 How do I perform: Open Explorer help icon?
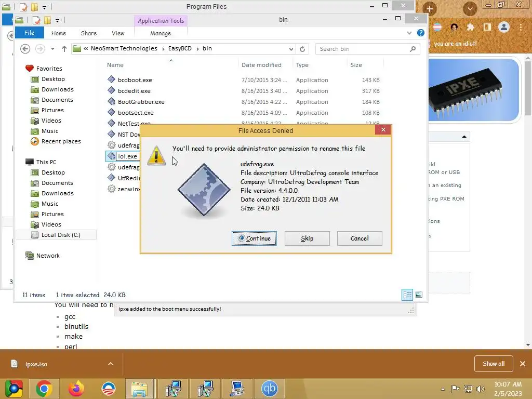pos(421,33)
